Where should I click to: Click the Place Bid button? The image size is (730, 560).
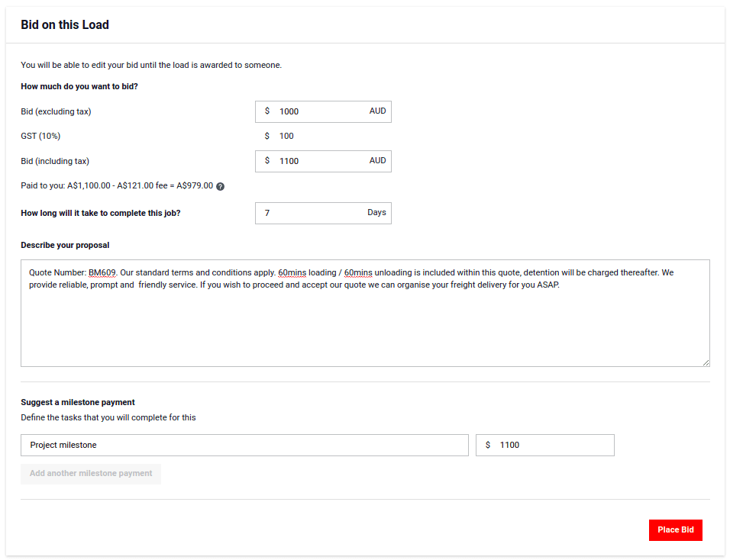pos(675,529)
